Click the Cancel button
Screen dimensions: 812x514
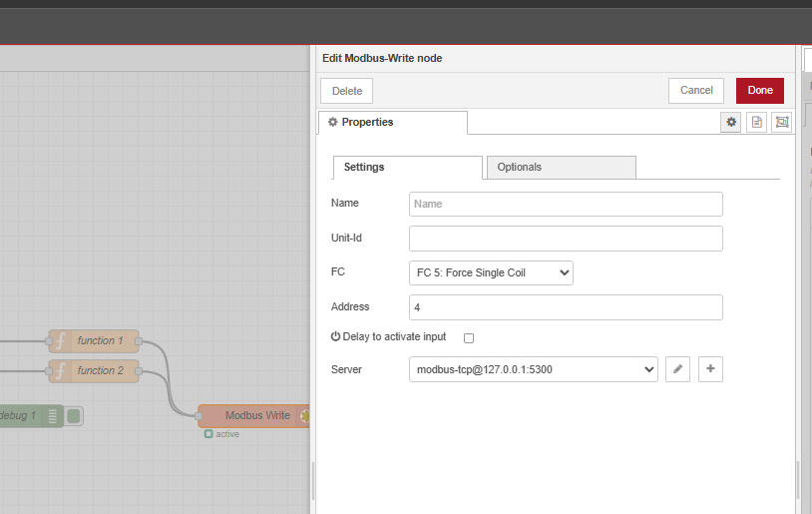click(696, 91)
